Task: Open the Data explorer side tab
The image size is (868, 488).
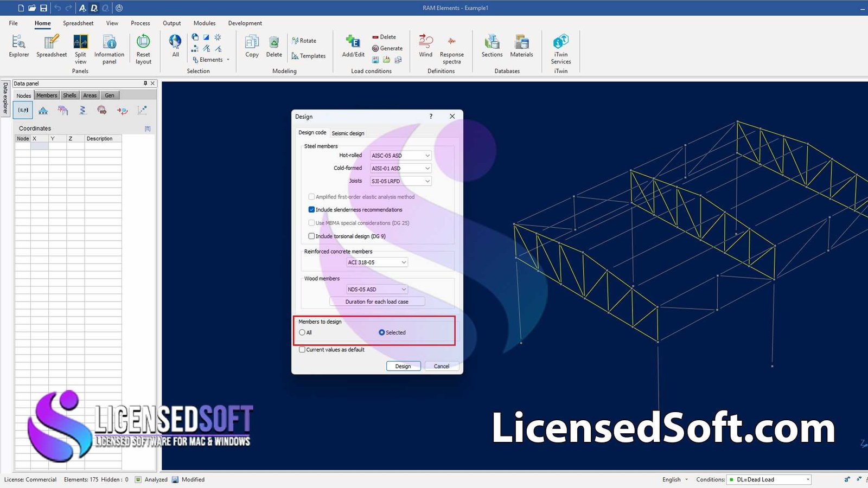Action: pos(5,98)
